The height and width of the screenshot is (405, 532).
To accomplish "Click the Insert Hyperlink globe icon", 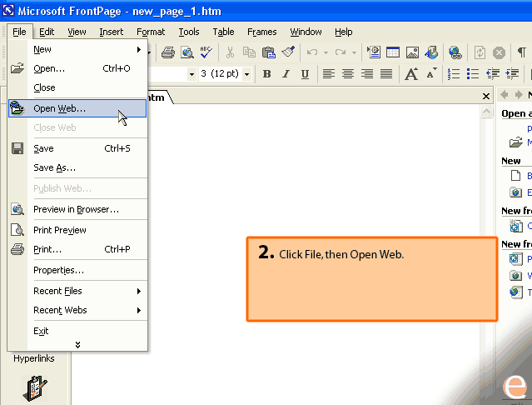I will click(455, 52).
